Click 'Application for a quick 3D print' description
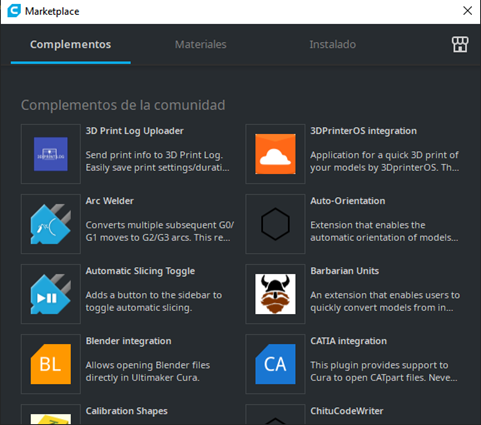481x425 pixels. [x=385, y=161]
